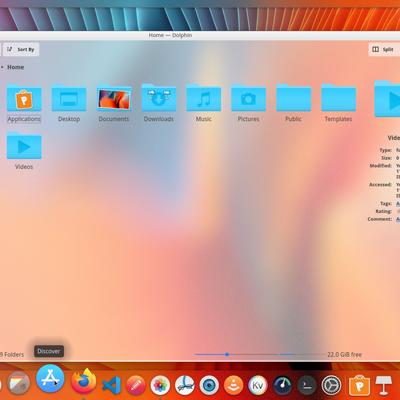The image size is (400, 400).
Task: Launch Firefox from the dock
Action: 83,381
